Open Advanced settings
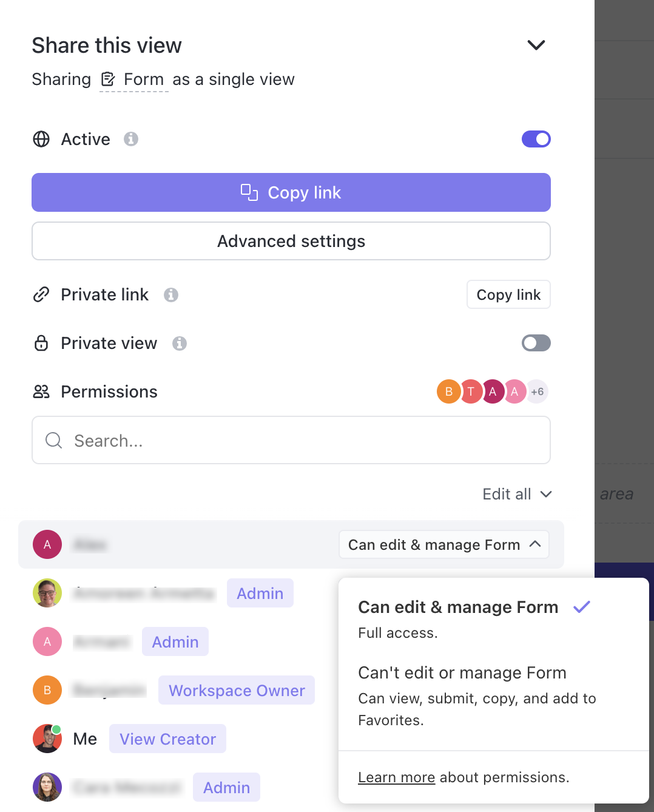The height and width of the screenshot is (812, 654). click(x=291, y=241)
